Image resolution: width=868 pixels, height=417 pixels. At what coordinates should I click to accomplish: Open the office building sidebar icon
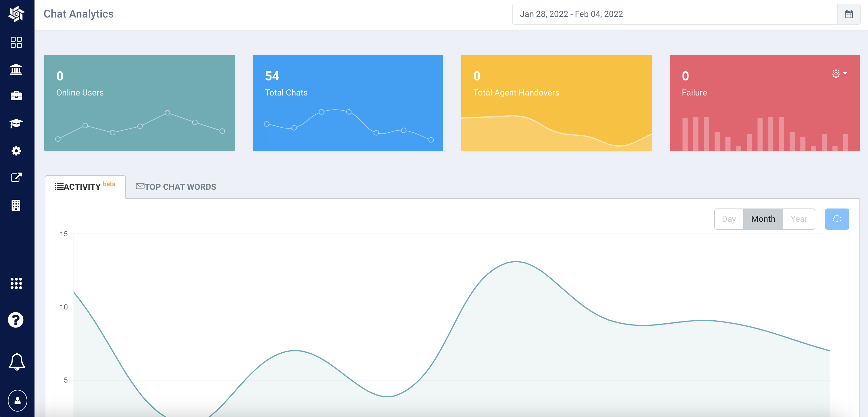tap(16, 205)
